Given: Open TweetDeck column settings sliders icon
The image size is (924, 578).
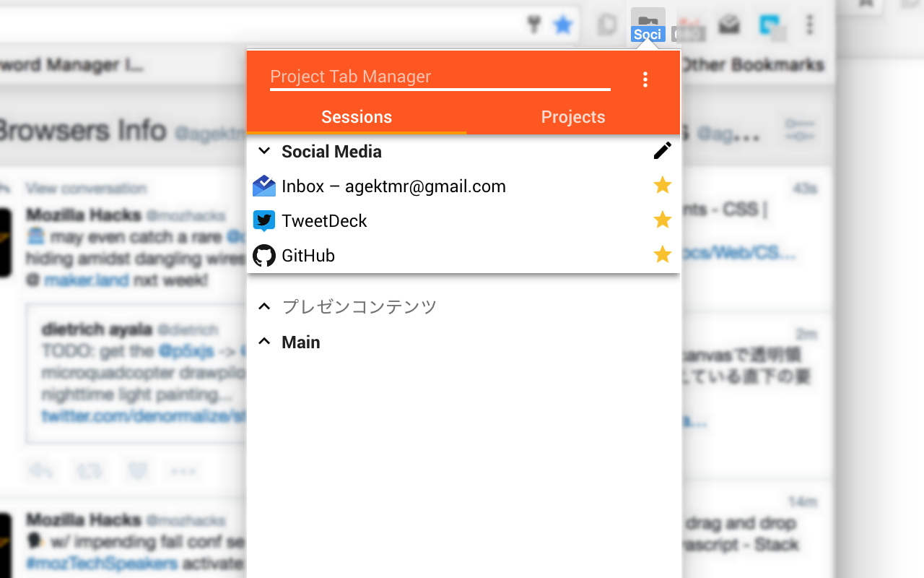Looking at the screenshot, I should [x=800, y=130].
